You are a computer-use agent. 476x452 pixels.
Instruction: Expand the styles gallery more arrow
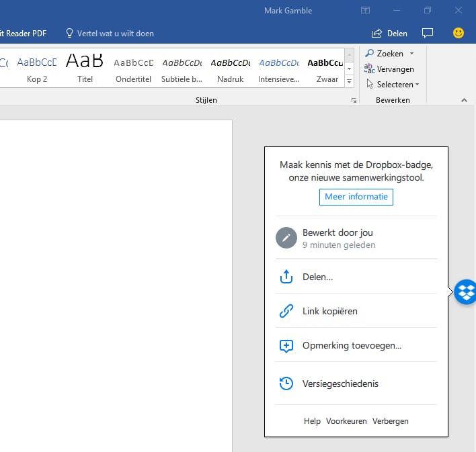tap(349, 81)
